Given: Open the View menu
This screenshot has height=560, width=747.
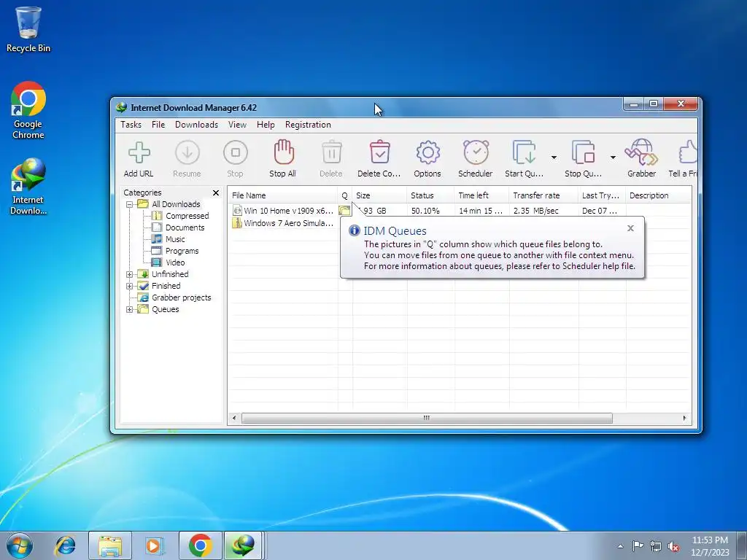Looking at the screenshot, I should [x=237, y=125].
